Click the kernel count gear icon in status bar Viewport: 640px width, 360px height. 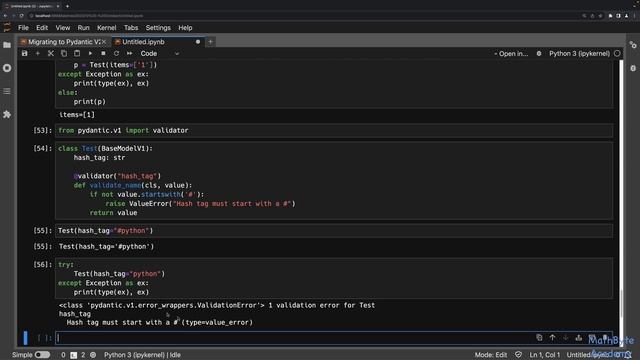coord(93,355)
